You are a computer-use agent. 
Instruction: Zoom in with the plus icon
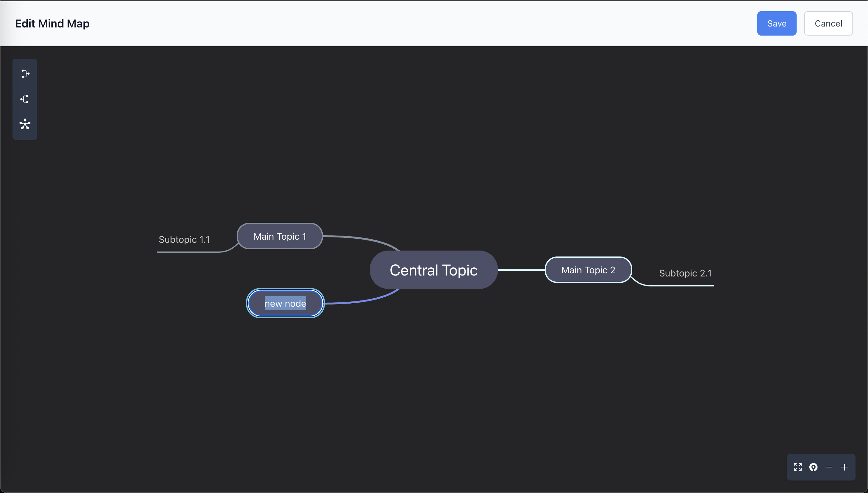click(x=844, y=467)
